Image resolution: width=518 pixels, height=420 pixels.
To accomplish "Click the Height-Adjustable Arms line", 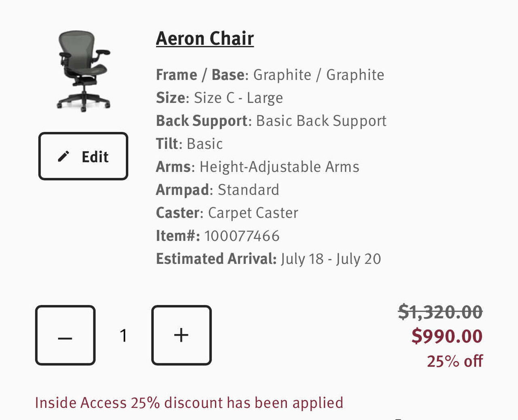I will 257,167.
